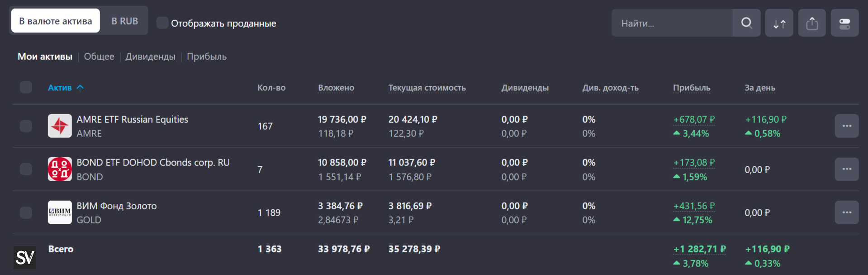
Task: Sort by the Актив column header
Action: (x=60, y=88)
